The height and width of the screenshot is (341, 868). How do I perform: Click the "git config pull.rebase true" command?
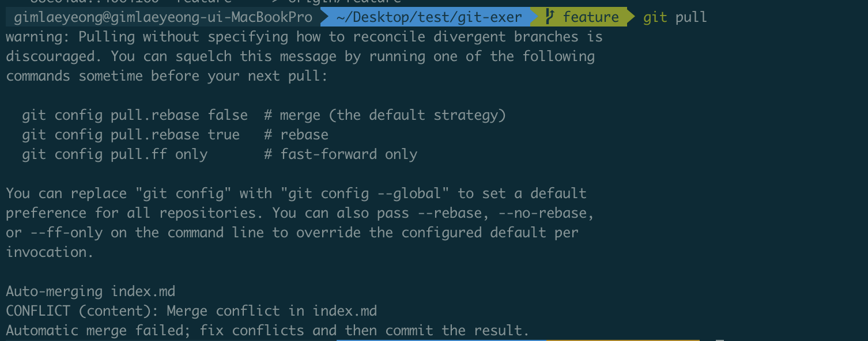pyautogui.click(x=131, y=135)
